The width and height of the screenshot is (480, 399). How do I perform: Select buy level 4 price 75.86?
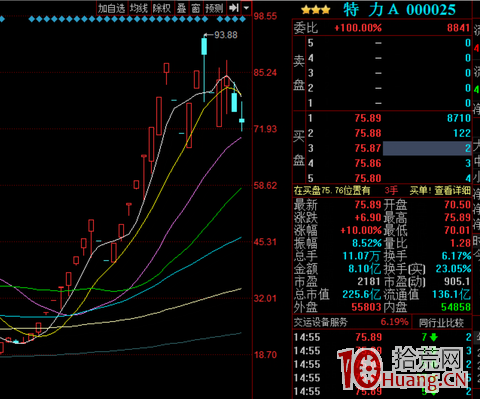[368, 163]
